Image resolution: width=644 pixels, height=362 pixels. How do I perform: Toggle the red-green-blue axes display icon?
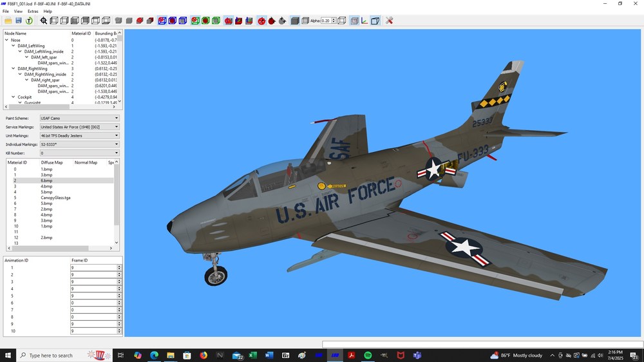pyautogui.click(x=365, y=21)
